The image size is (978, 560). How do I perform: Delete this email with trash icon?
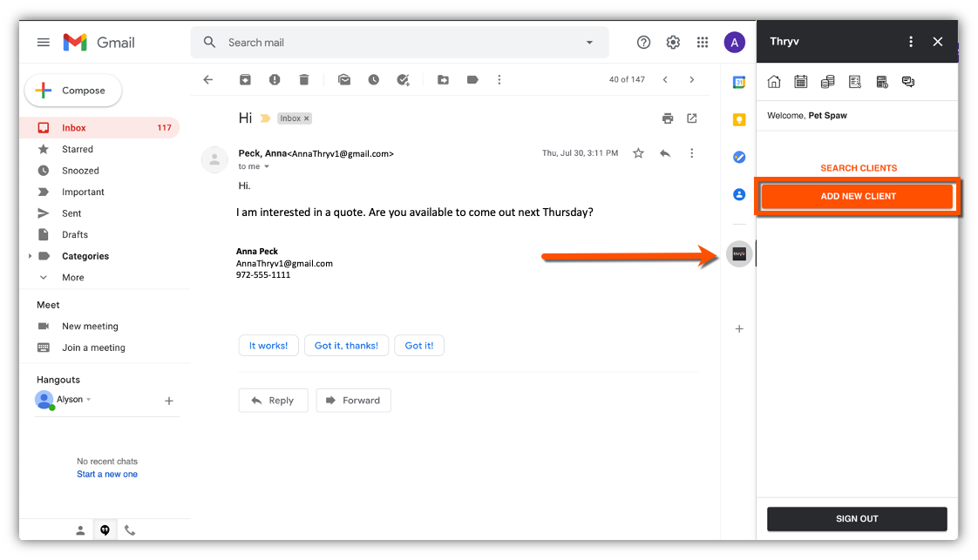pyautogui.click(x=303, y=80)
